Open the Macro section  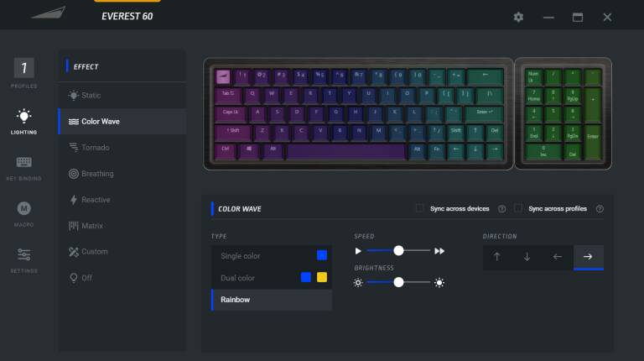(23, 214)
